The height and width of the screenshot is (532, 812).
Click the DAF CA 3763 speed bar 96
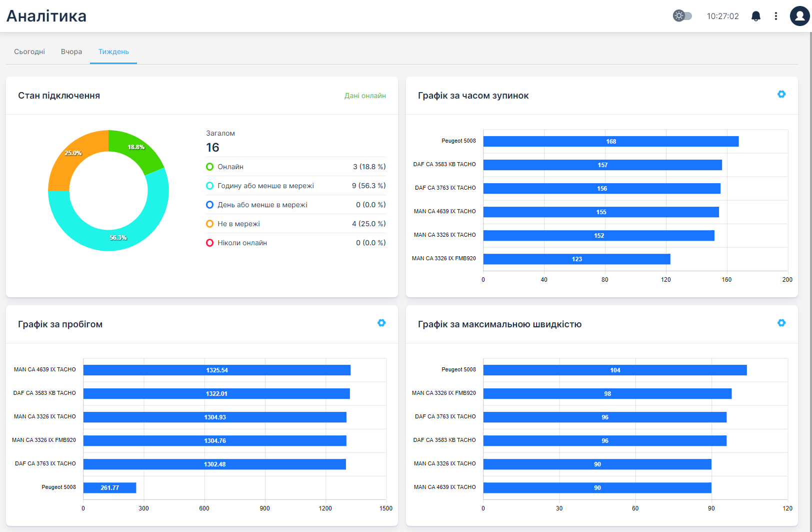coord(605,417)
